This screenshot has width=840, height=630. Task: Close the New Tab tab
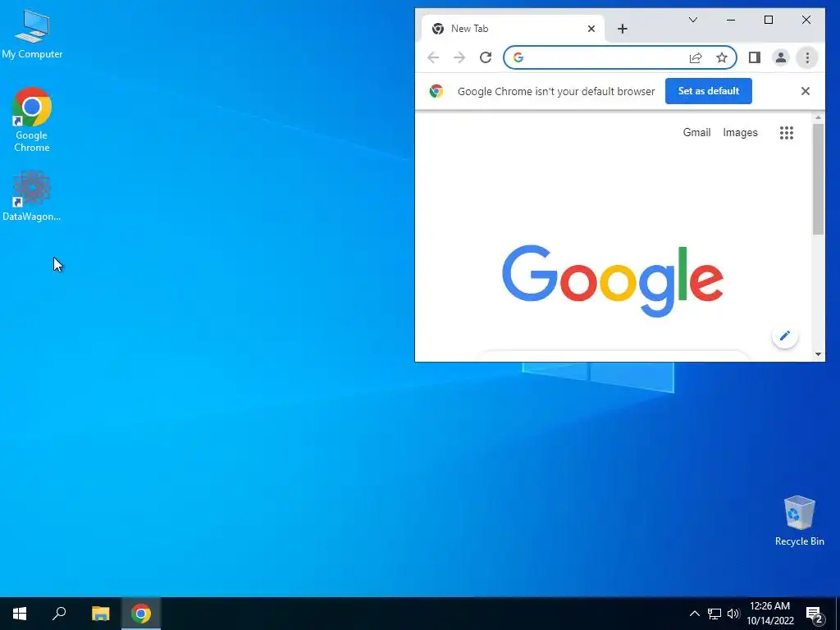tap(591, 29)
